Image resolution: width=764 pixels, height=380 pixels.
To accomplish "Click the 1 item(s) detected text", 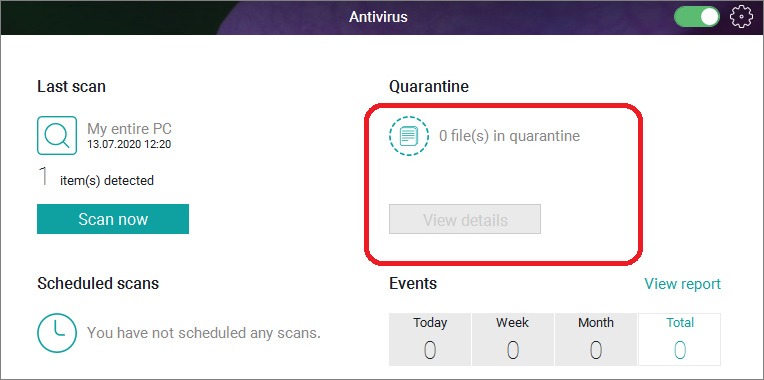I will point(96,178).
